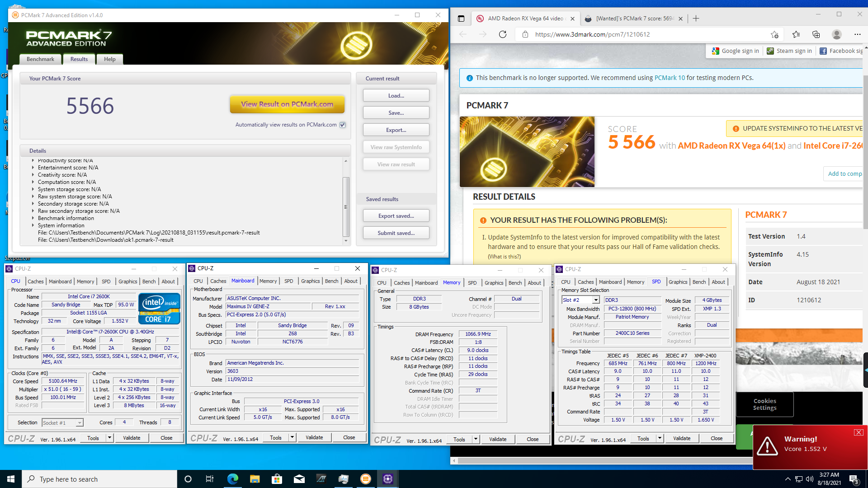Open Caches tab in first CPU-Z window
This screenshot has width=868, height=488.
(36, 282)
